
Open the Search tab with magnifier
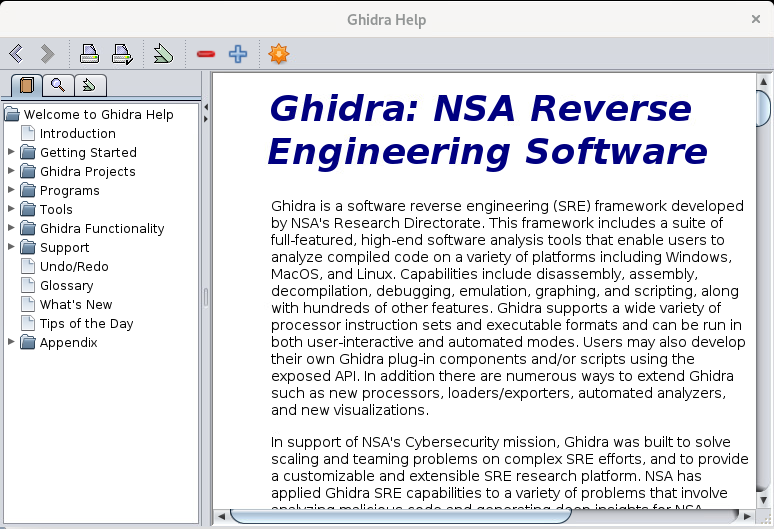click(x=58, y=85)
